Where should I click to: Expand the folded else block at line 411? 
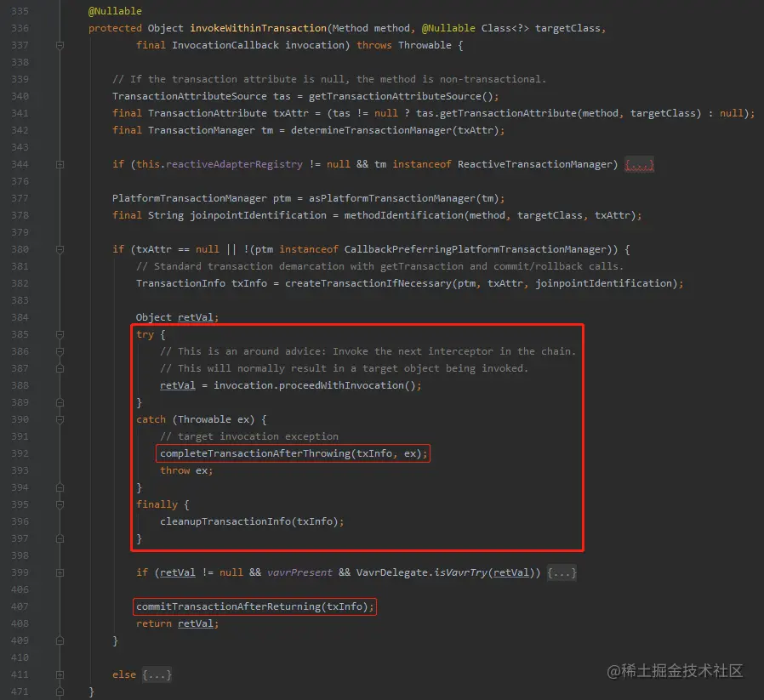pyautogui.click(x=60, y=674)
